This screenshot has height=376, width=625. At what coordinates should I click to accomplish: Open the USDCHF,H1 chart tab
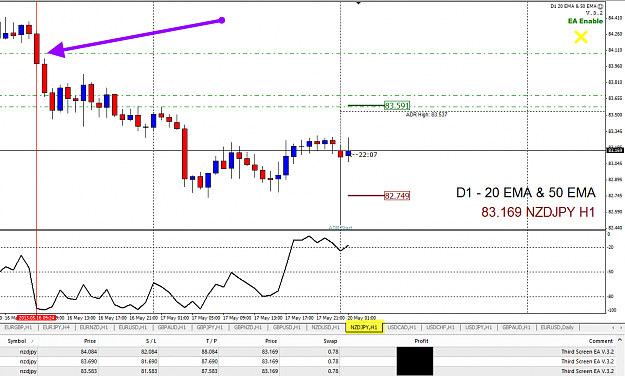(440, 327)
